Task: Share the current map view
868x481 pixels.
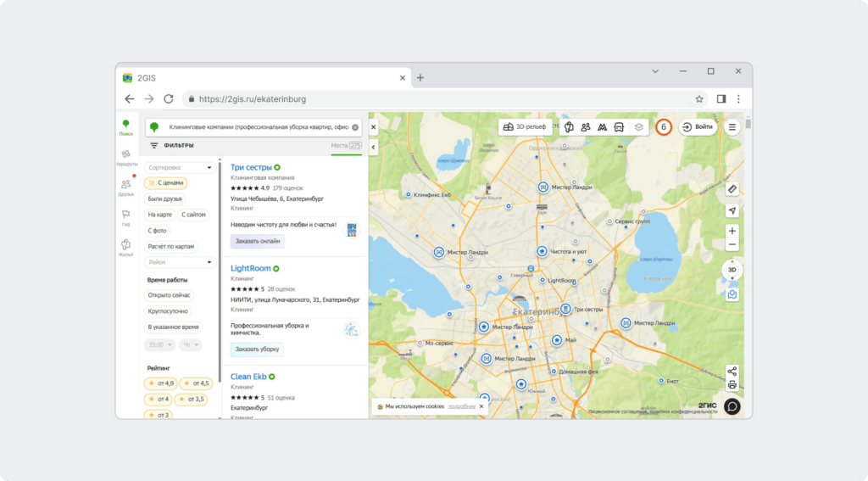Action: point(732,372)
